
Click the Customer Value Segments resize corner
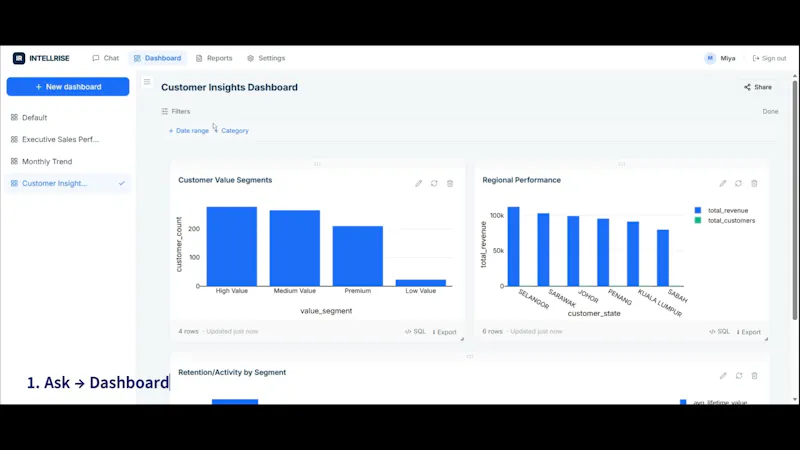[x=462, y=339]
